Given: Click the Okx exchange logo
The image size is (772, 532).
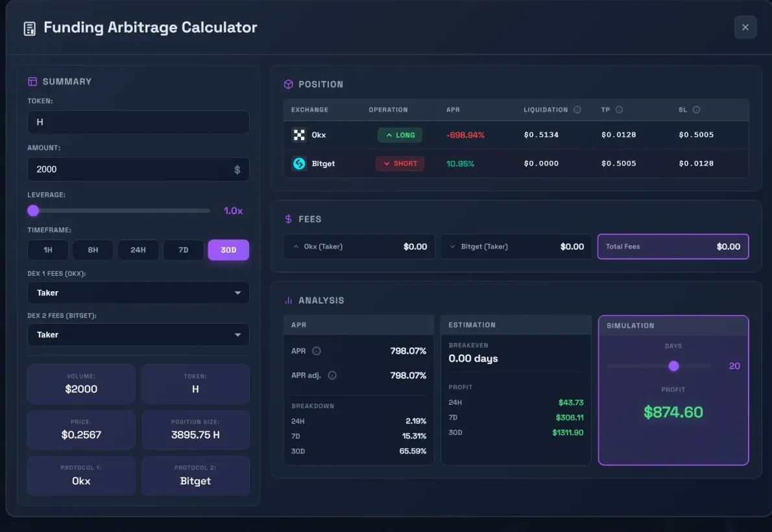Looking at the screenshot, I should (x=299, y=134).
